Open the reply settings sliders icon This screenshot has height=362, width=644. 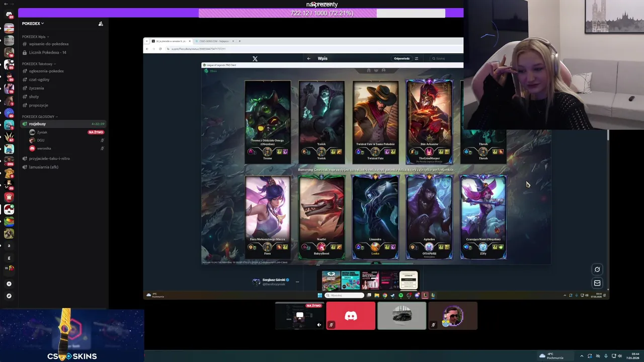[416, 59]
